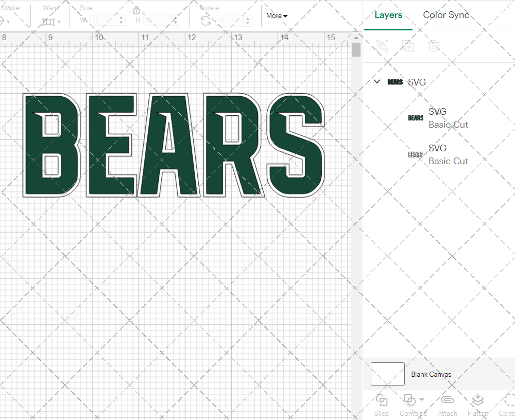515x420 pixels.
Task: Click the Height size input field
Action: point(158,21)
